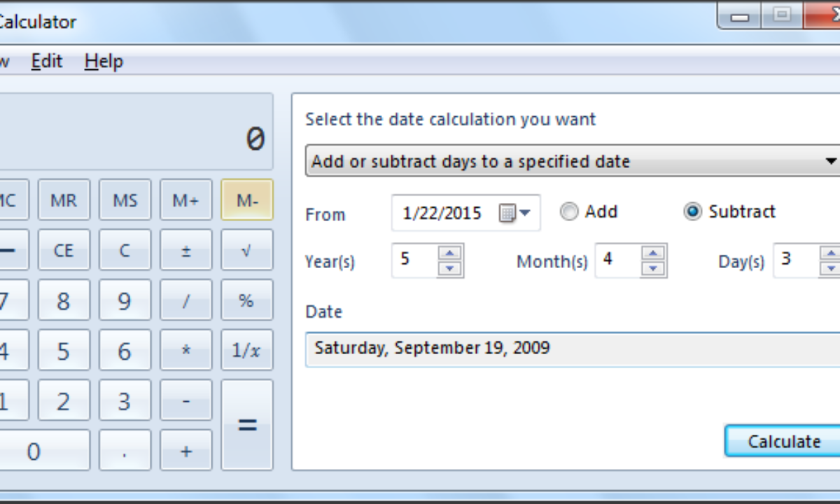Decrease the Month(s) spinner value
Screen dimensions: 840x504
pos(653,268)
